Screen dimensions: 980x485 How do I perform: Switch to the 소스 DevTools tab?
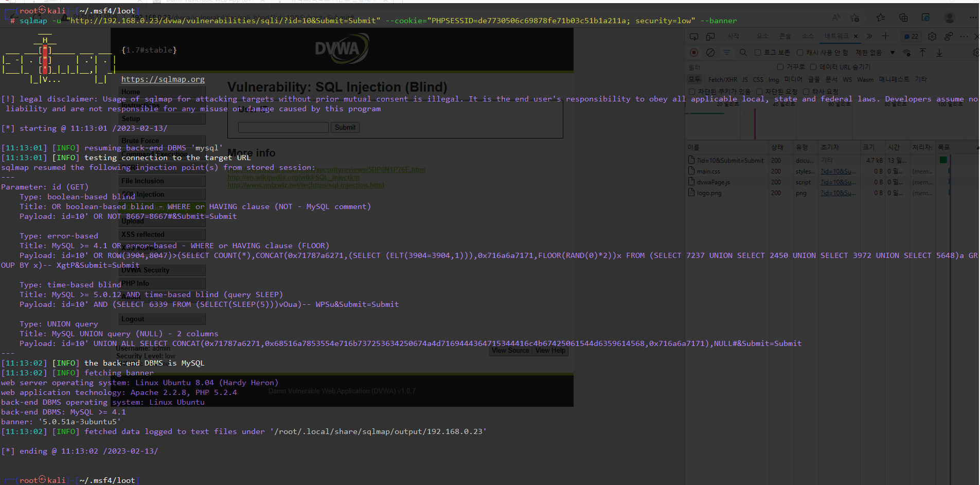pos(808,36)
